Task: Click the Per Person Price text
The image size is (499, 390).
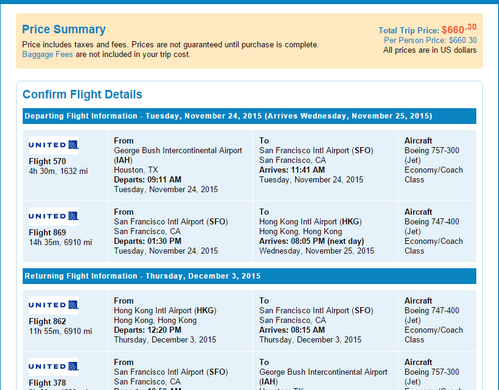Action: [x=430, y=40]
